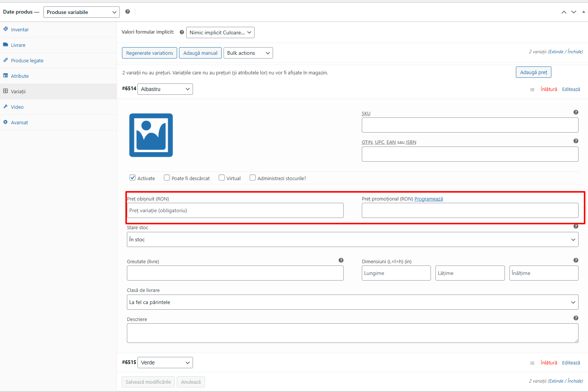Click the Programează link for promotional price
This screenshot has width=588, height=392.
(428, 199)
